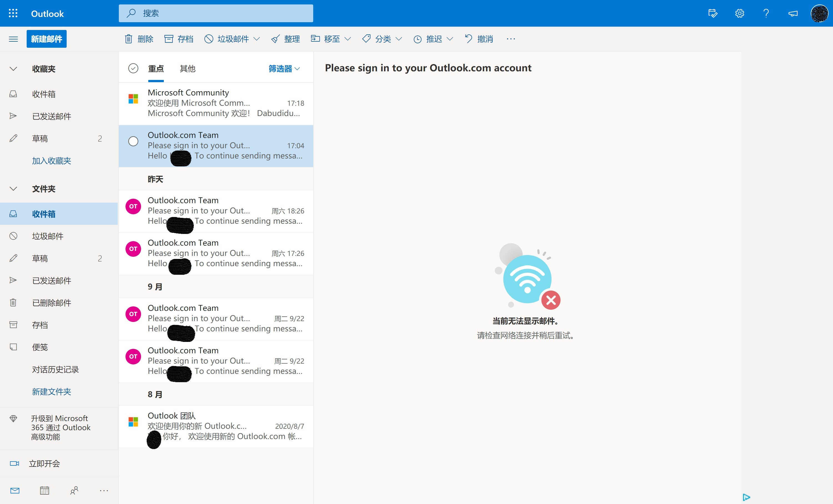Screen dimensions: 833x504
Task: Collapse the 收藏夹 section chevron
Action: (13, 69)
